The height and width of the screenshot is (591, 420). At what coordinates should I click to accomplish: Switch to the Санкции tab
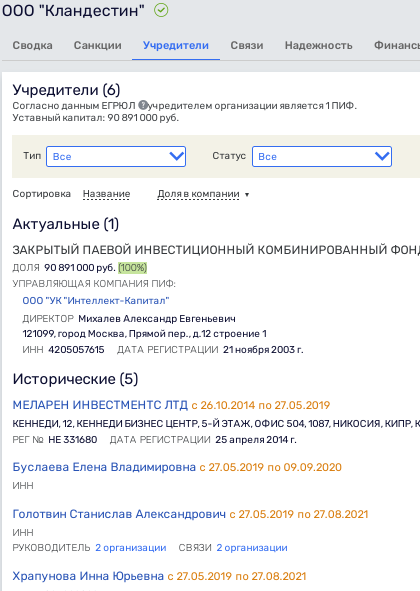point(98,45)
